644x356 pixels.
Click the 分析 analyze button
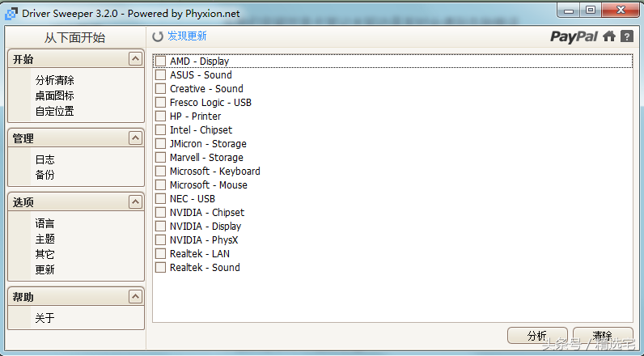[537, 336]
